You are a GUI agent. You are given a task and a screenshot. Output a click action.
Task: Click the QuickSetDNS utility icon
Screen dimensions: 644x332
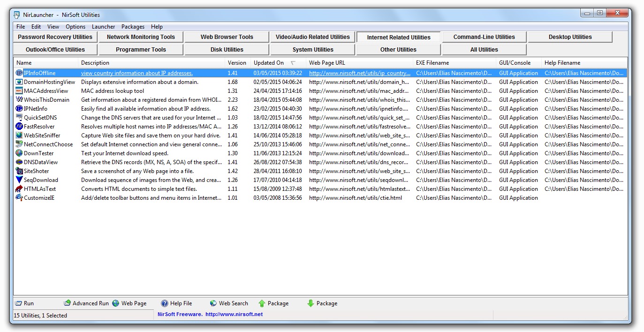19,118
